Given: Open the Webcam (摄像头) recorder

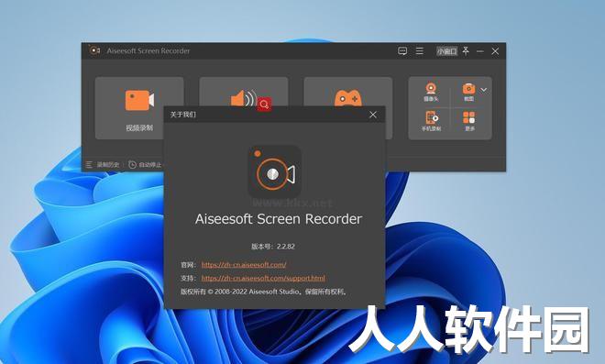Looking at the screenshot, I should tap(431, 92).
